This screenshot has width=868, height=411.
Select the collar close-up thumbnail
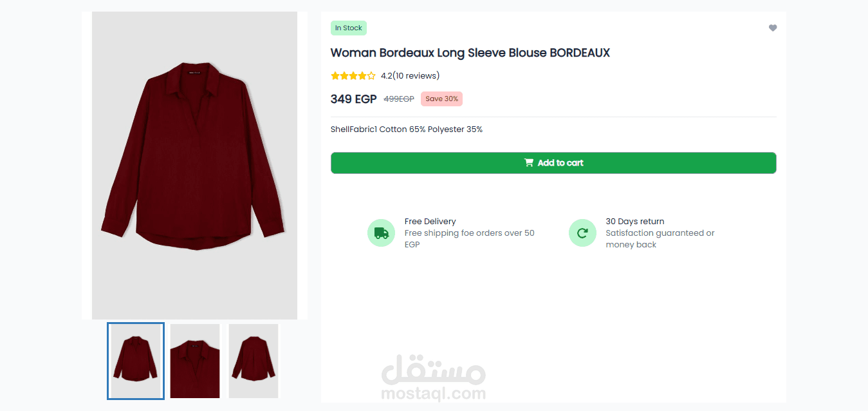(195, 361)
